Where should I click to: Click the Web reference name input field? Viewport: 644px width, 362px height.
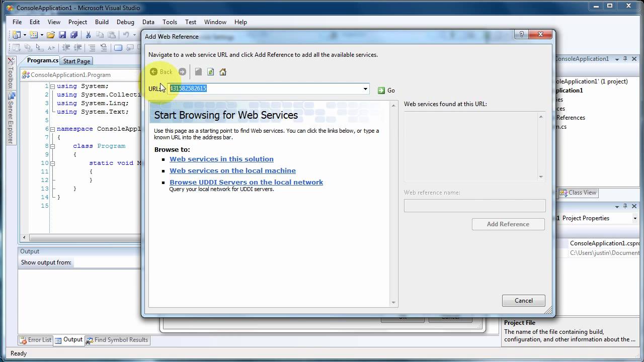474,206
